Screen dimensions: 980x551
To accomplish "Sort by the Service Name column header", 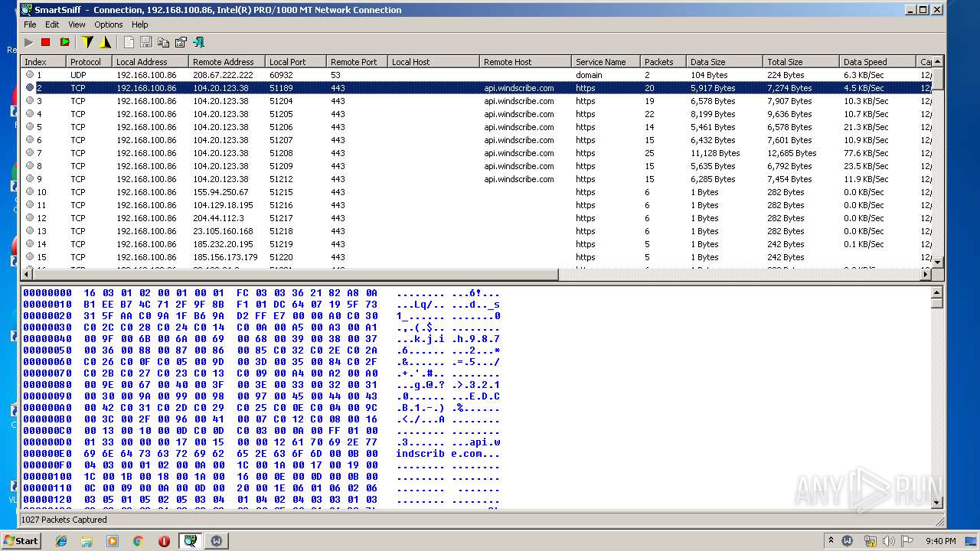I will (x=606, y=62).
